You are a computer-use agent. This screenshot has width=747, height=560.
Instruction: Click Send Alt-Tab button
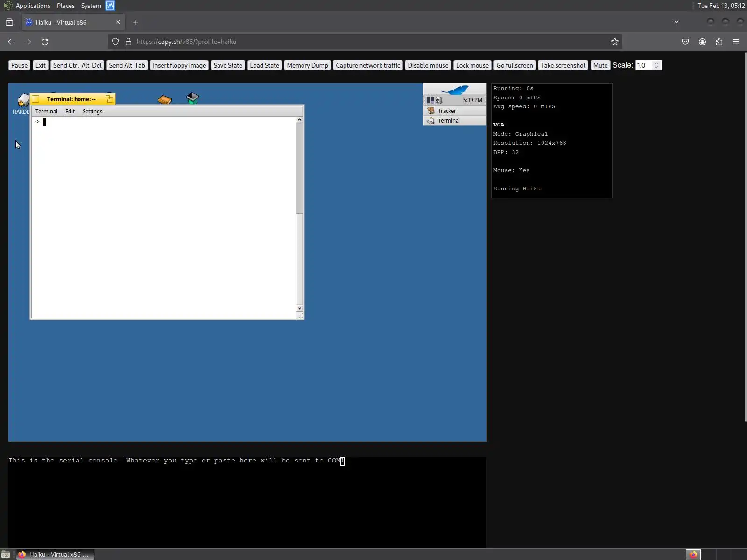click(x=127, y=65)
